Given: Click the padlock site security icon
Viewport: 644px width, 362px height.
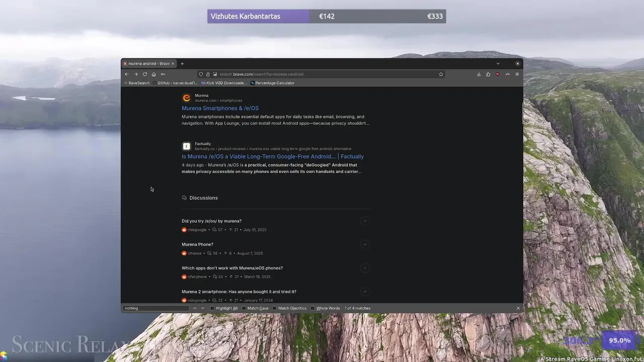Looking at the screenshot, I should click(x=208, y=74).
